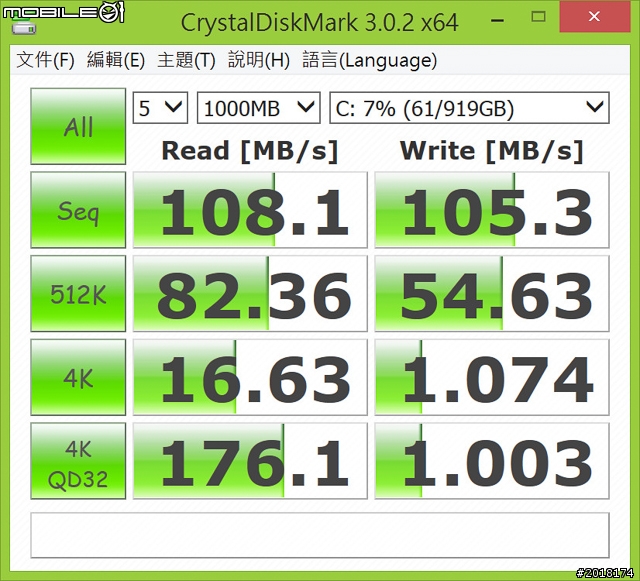
Task: Open the test count dropdown showing 5
Action: pos(160,108)
